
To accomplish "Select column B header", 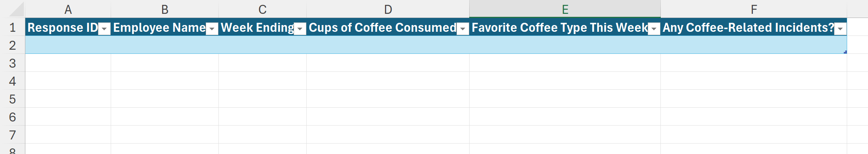I will [165, 9].
